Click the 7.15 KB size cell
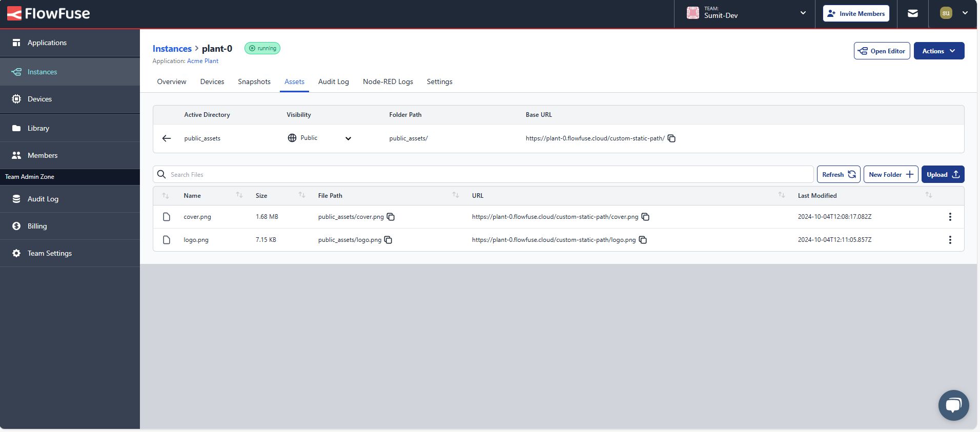 [266, 240]
